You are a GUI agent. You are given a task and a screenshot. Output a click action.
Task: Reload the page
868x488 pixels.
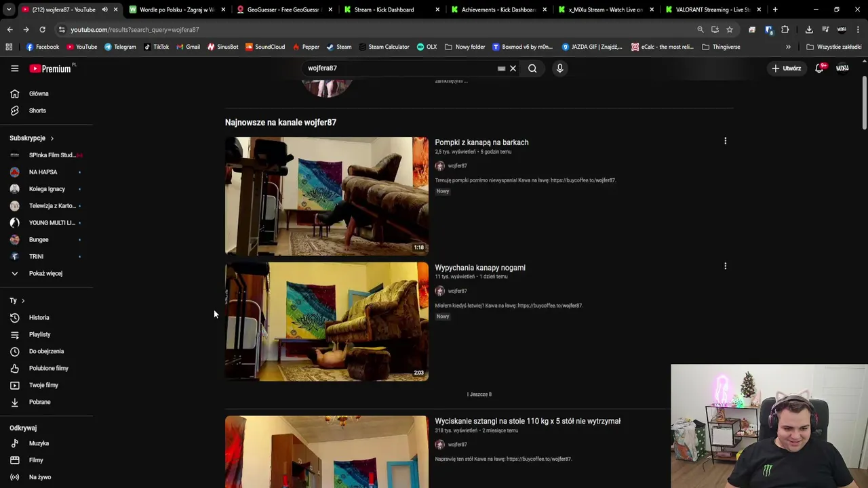pos(42,30)
